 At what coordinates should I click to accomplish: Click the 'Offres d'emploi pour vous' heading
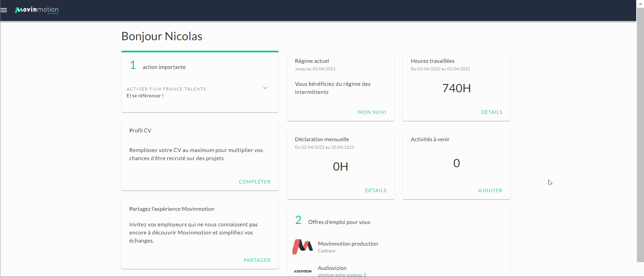339,222
